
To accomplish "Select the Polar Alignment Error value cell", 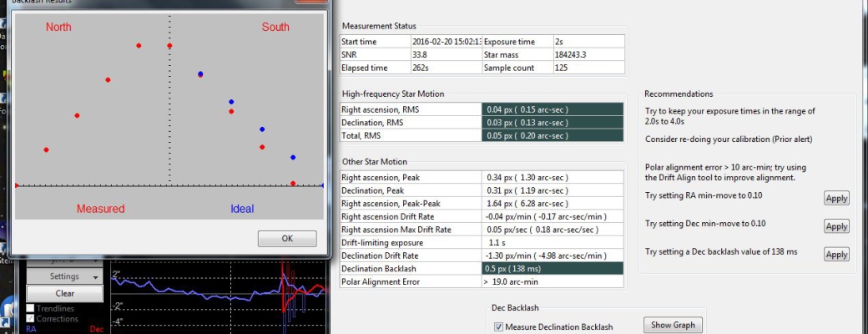I will 553,282.
